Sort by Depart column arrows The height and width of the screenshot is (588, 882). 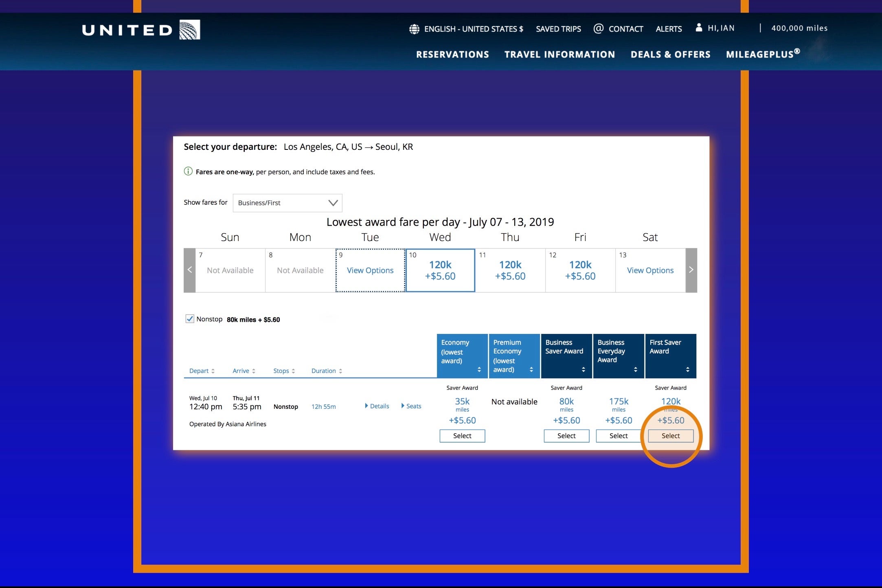[x=213, y=371]
